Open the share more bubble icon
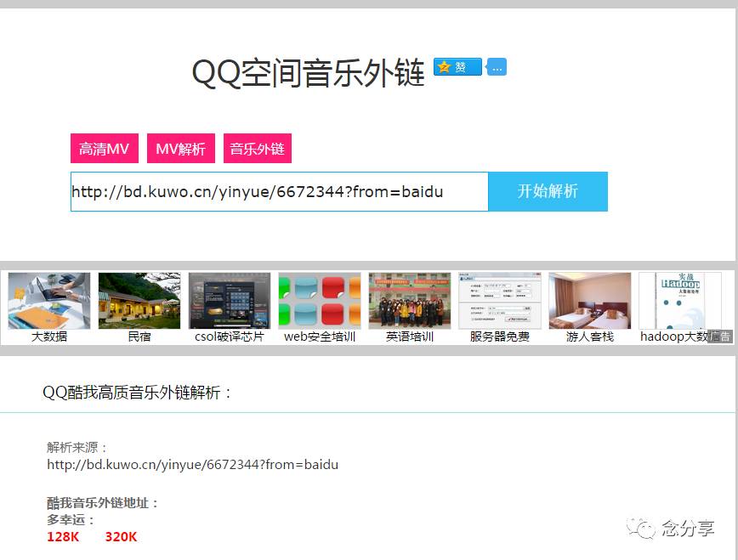The image size is (738, 560). click(497, 67)
